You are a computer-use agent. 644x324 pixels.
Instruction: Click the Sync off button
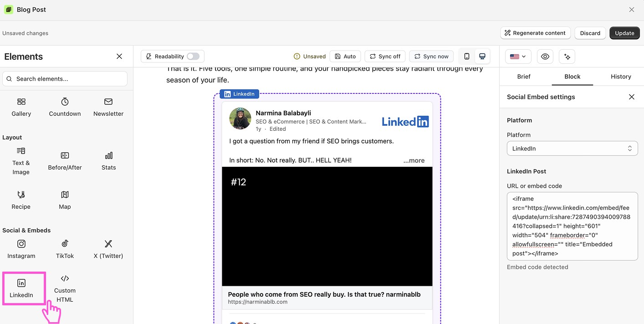click(x=385, y=57)
